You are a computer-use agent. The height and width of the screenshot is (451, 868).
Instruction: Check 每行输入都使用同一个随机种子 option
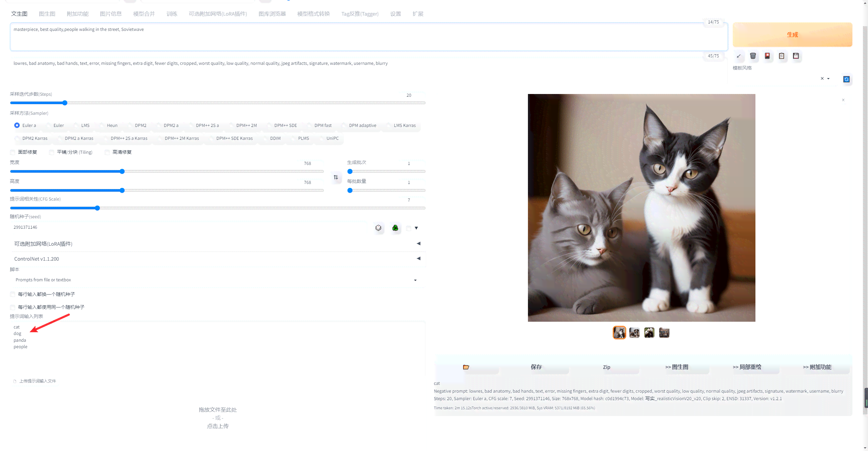tap(13, 307)
